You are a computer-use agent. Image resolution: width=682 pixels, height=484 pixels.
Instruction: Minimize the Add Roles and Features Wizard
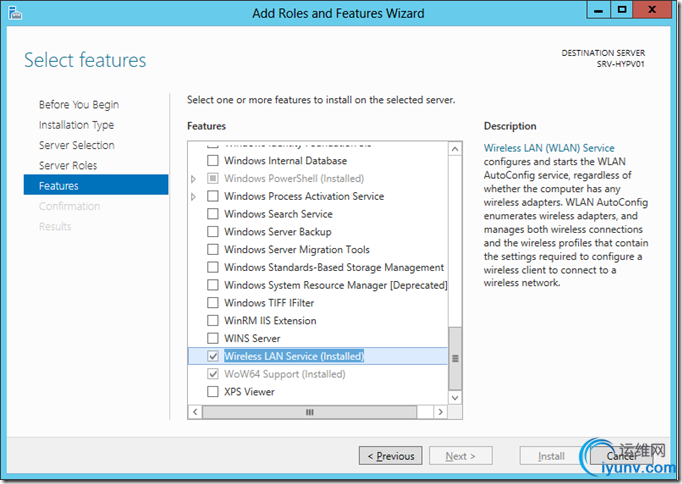click(597, 12)
